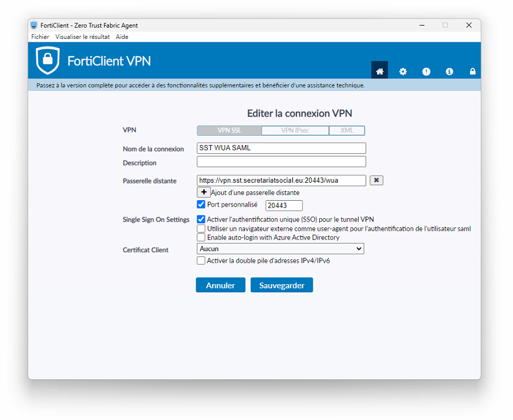
Task: Remove the remote gateway using the X button
Action: point(376,180)
